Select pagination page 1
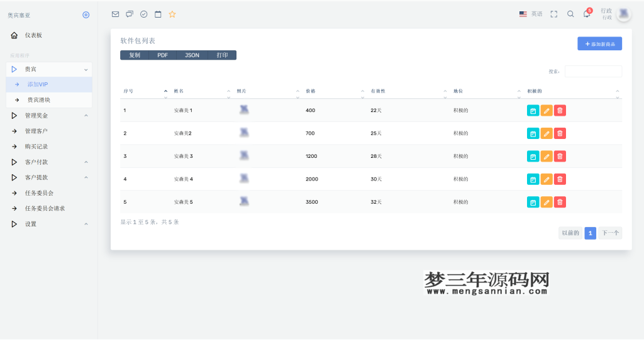The height and width of the screenshot is (356, 644). pos(590,233)
